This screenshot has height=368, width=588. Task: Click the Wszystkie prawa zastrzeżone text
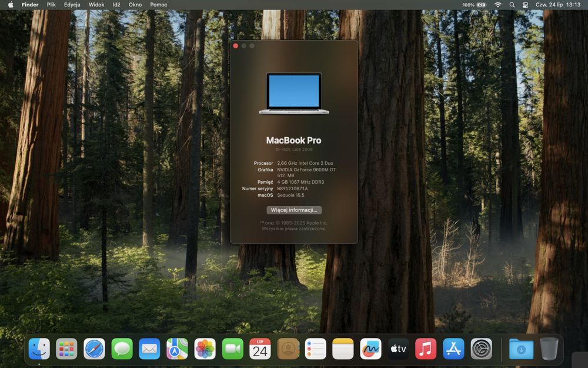coord(293,228)
